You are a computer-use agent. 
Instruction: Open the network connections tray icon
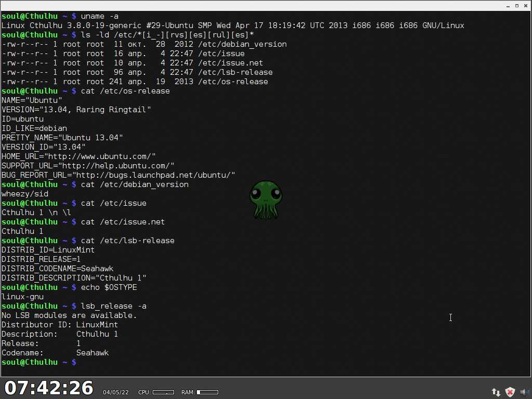(x=496, y=392)
